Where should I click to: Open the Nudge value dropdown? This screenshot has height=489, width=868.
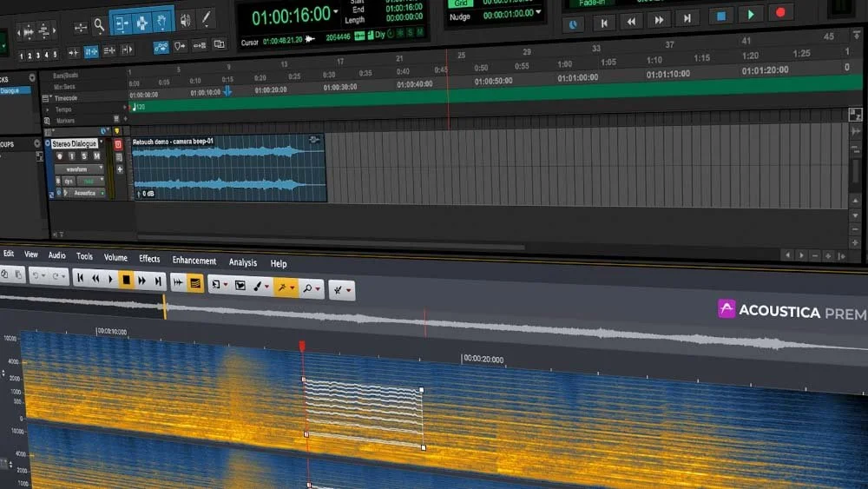pyautogui.click(x=539, y=12)
